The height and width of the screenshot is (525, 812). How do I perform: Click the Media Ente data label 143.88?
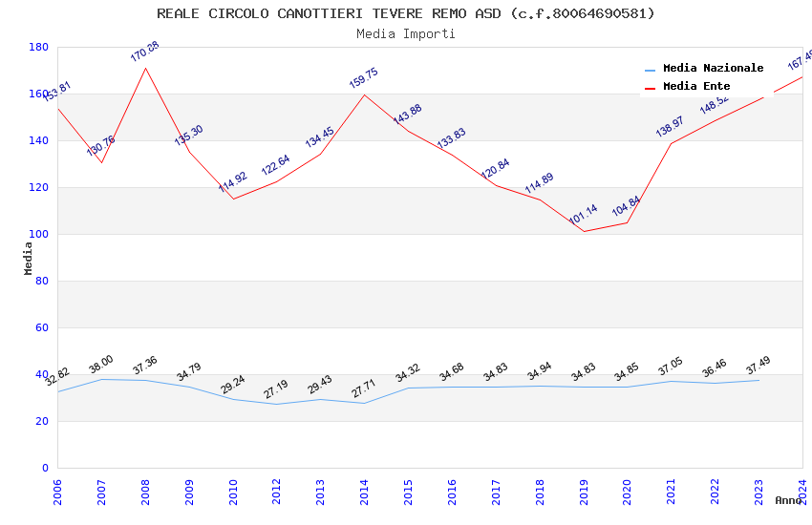408,115
